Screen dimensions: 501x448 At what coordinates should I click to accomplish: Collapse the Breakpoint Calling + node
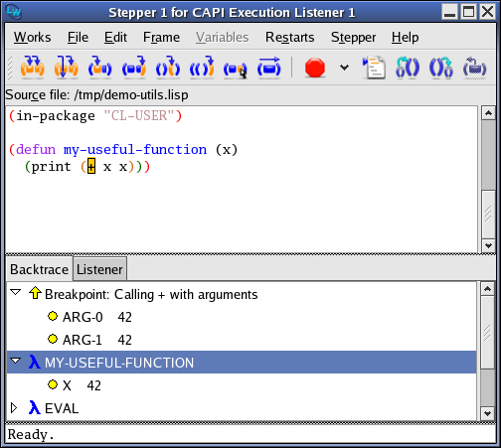(16, 292)
